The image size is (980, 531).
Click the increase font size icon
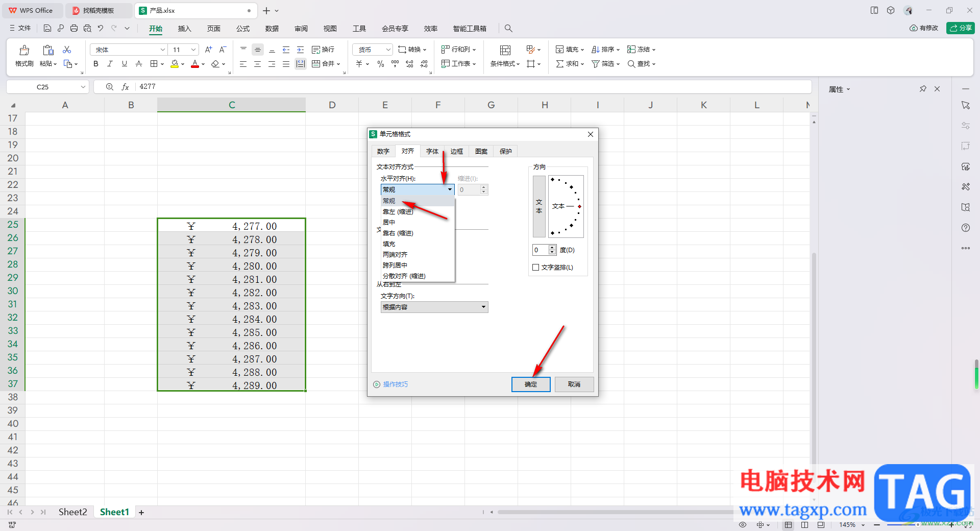click(x=208, y=50)
